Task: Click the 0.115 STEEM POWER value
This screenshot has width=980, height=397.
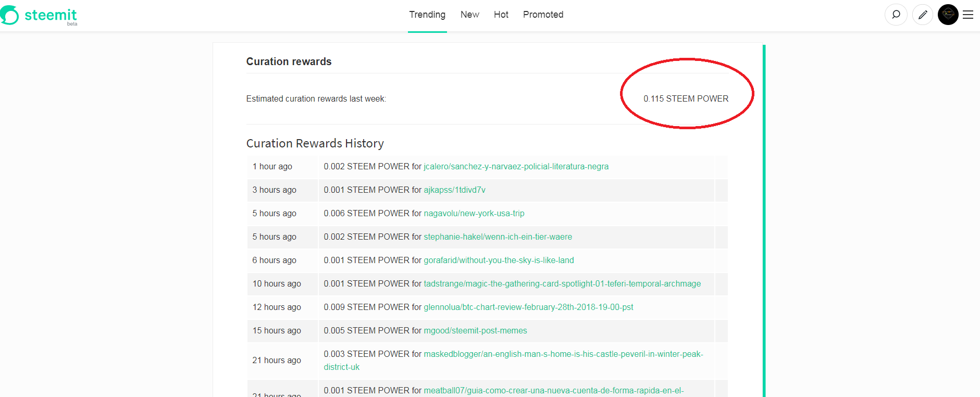Action: click(x=686, y=99)
